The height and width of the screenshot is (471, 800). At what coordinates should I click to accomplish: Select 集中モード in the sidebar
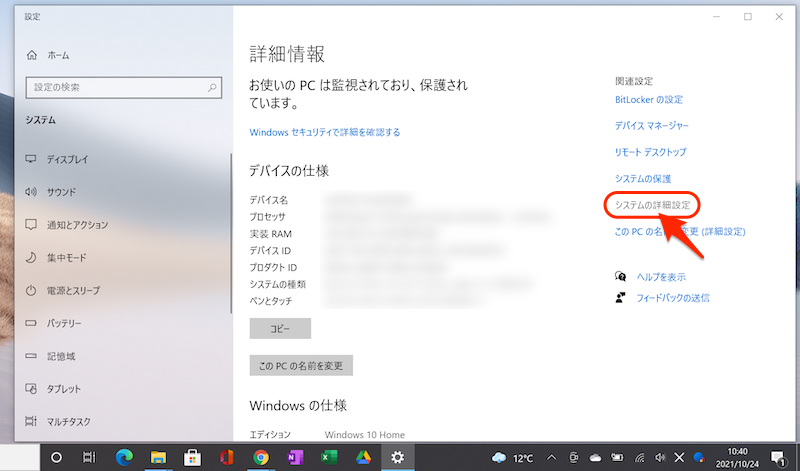(66, 258)
